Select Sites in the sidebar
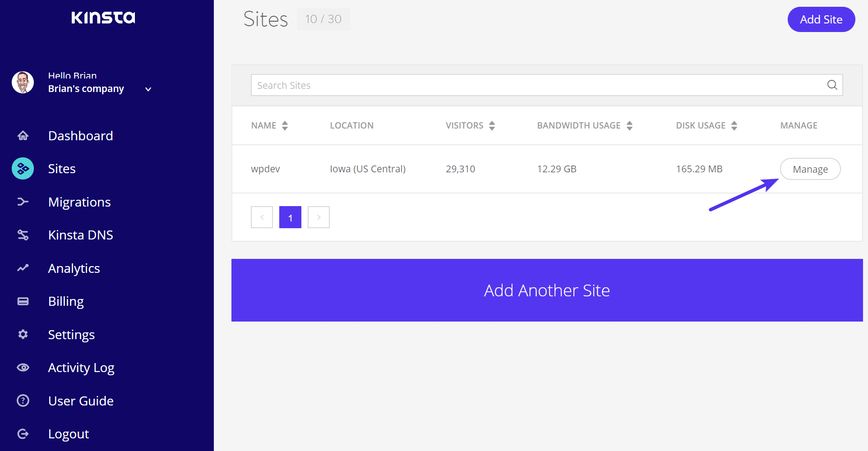The image size is (868, 451). click(62, 169)
